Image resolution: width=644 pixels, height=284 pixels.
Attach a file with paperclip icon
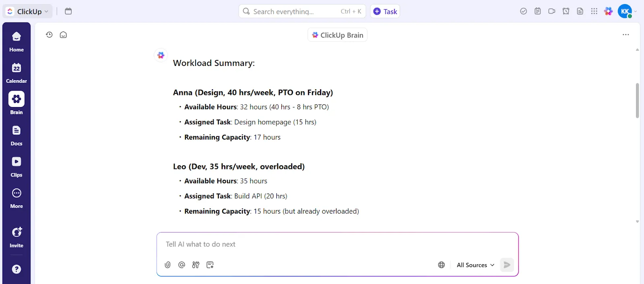point(168,265)
